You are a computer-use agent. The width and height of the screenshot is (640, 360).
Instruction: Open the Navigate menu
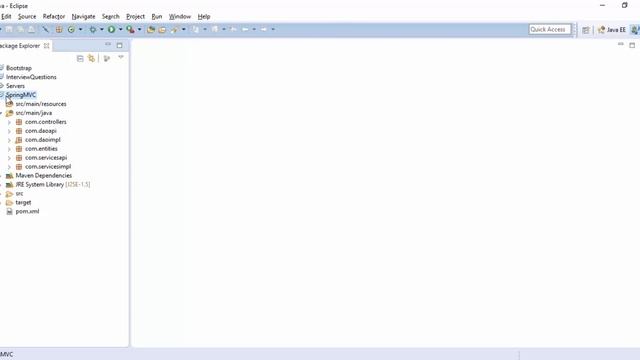tap(83, 16)
